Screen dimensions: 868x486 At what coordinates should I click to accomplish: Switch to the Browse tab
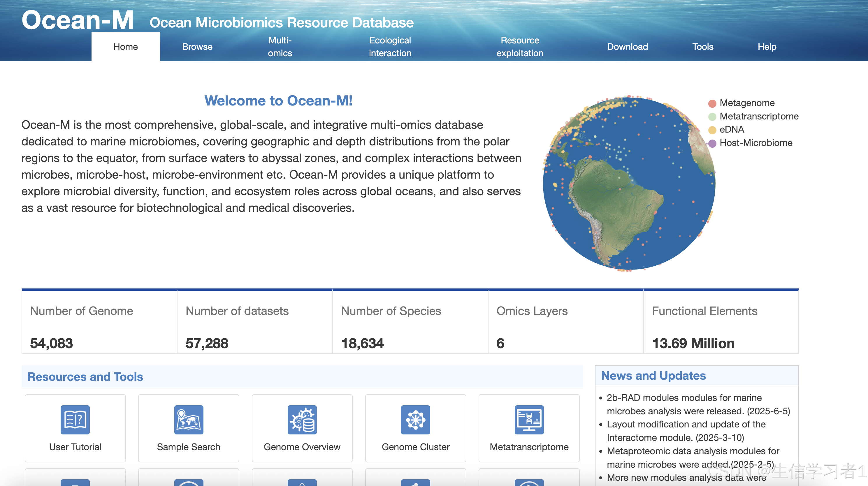pyautogui.click(x=197, y=47)
